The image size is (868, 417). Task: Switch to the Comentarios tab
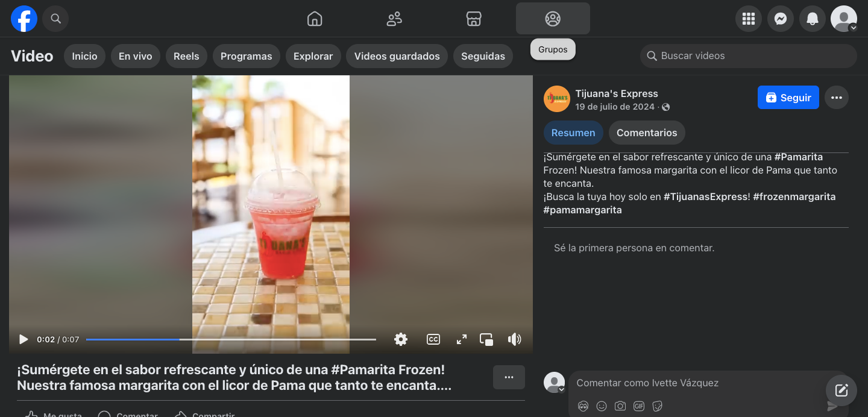[647, 133]
